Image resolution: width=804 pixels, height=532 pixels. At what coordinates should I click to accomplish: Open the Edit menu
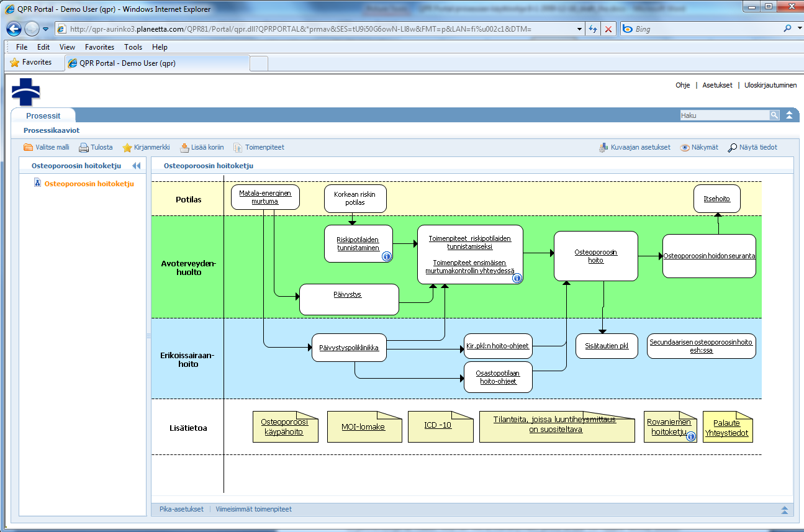[43, 47]
